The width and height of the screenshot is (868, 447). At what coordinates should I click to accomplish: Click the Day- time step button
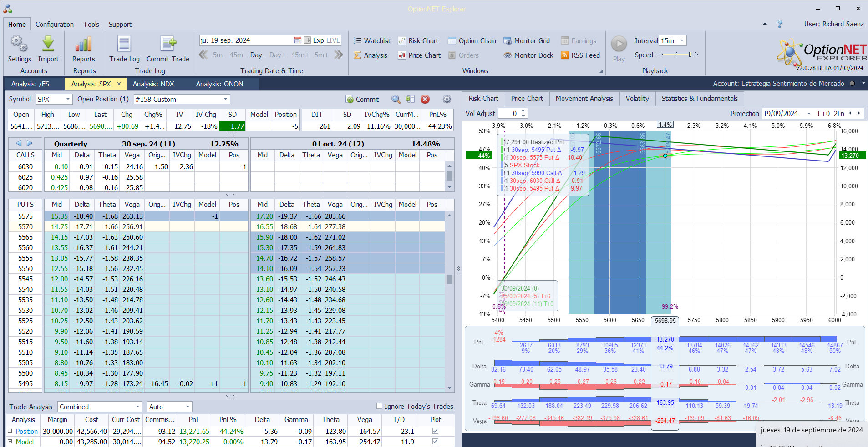[257, 55]
